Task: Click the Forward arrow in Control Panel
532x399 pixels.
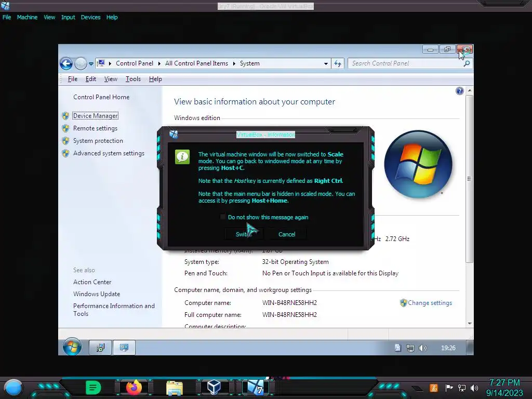Action: (81, 63)
